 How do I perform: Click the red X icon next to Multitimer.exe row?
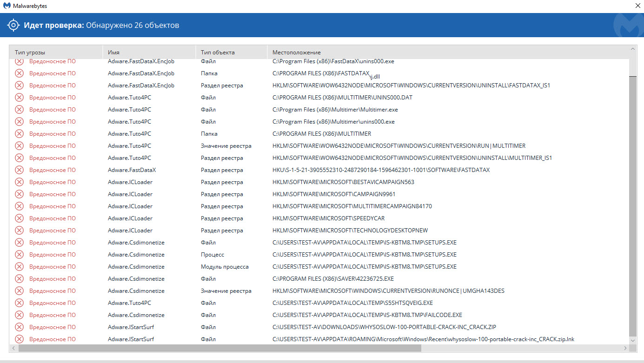19,110
